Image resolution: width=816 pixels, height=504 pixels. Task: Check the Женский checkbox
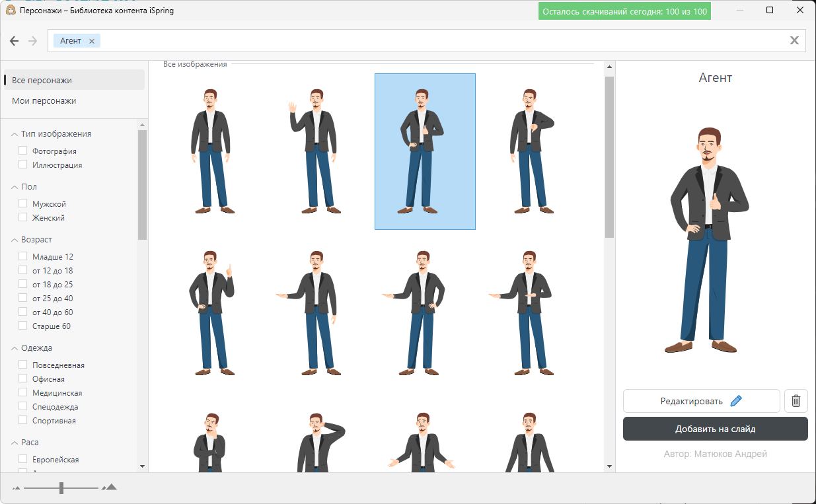(x=23, y=217)
